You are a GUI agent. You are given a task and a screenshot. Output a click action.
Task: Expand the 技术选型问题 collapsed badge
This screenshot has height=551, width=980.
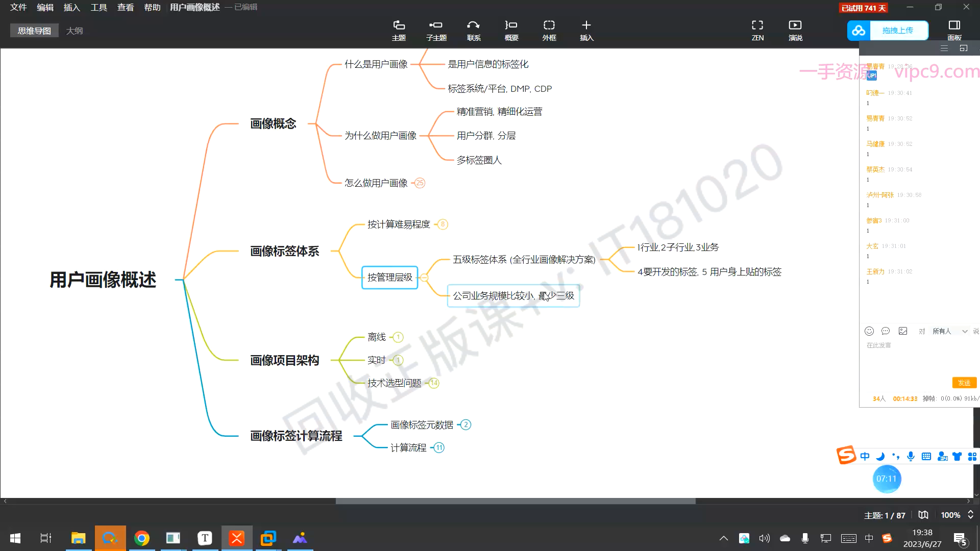point(434,383)
